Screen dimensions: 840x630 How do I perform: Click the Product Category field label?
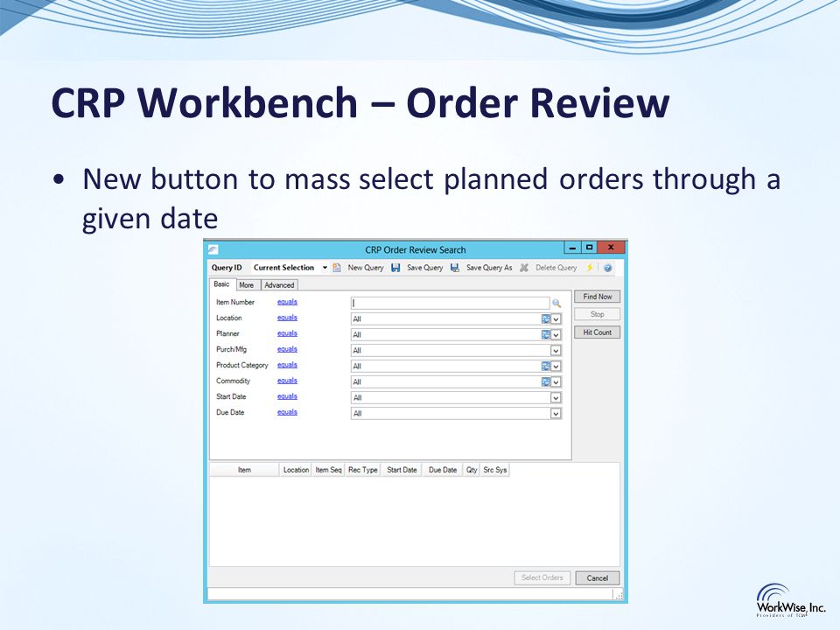242,365
